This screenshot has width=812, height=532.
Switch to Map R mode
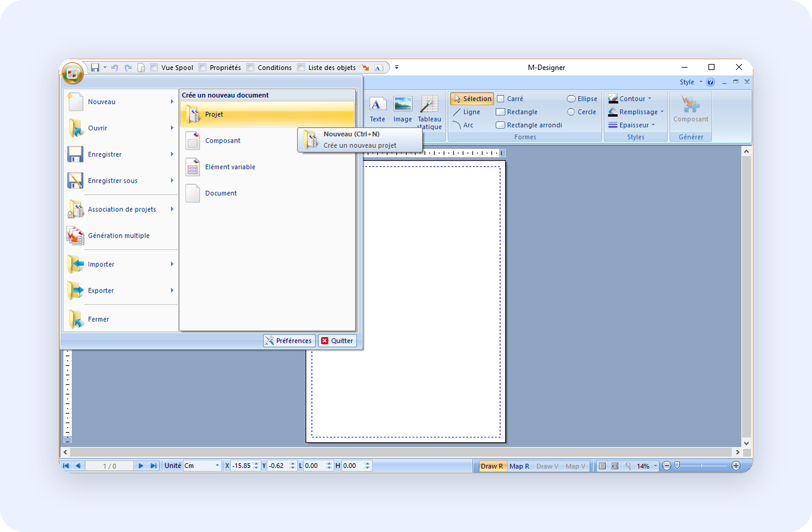(x=519, y=466)
